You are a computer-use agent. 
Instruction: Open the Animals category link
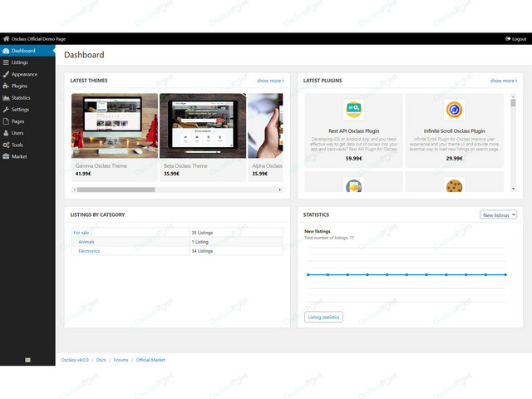pyautogui.click(x=86, y=242)
